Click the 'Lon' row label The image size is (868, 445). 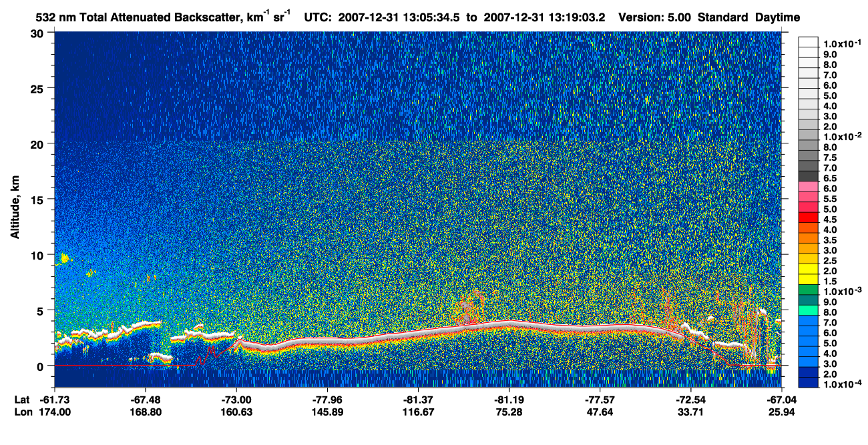[22, 412]
